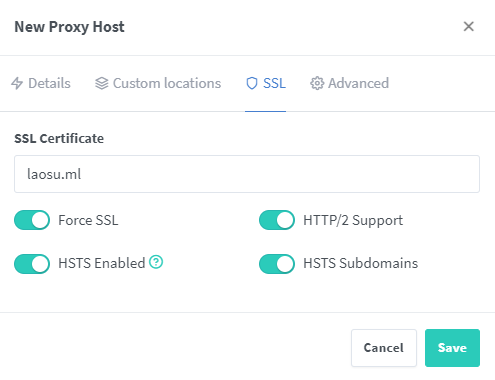Click the Force SSL label text
495x380 pixels.
click(88, 220)
